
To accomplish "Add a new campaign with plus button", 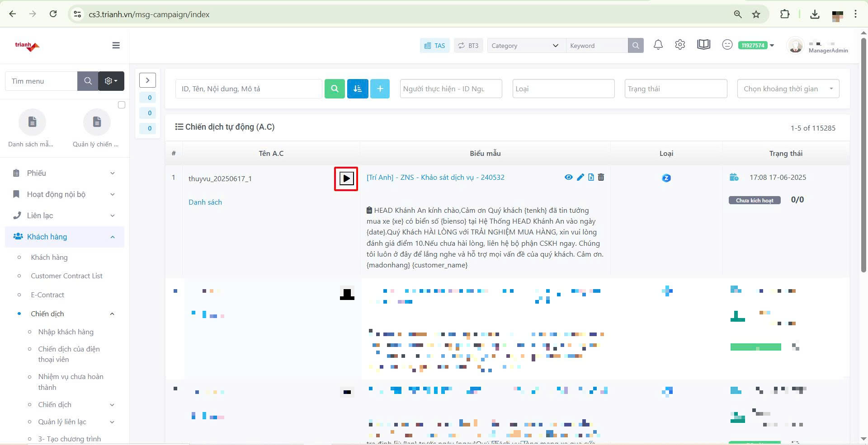I will [x=380, y=89].
